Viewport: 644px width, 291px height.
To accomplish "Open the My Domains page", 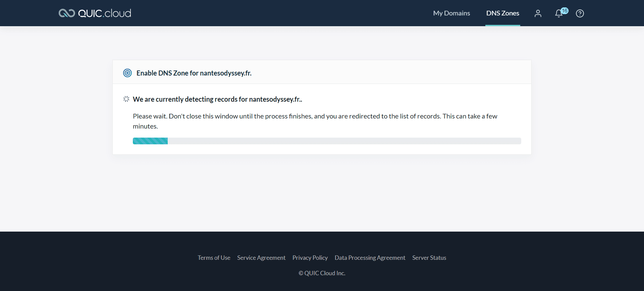I will click(x=451, y=13).
